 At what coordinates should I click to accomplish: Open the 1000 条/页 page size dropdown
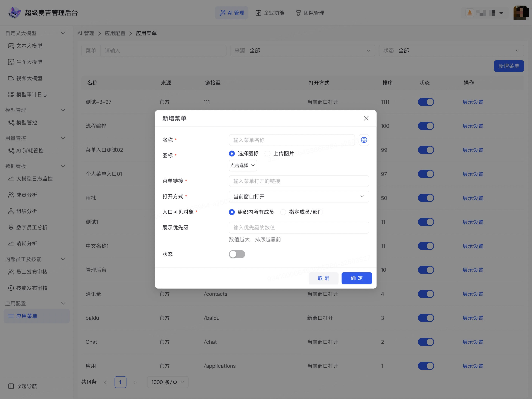[x=168, y=382]
